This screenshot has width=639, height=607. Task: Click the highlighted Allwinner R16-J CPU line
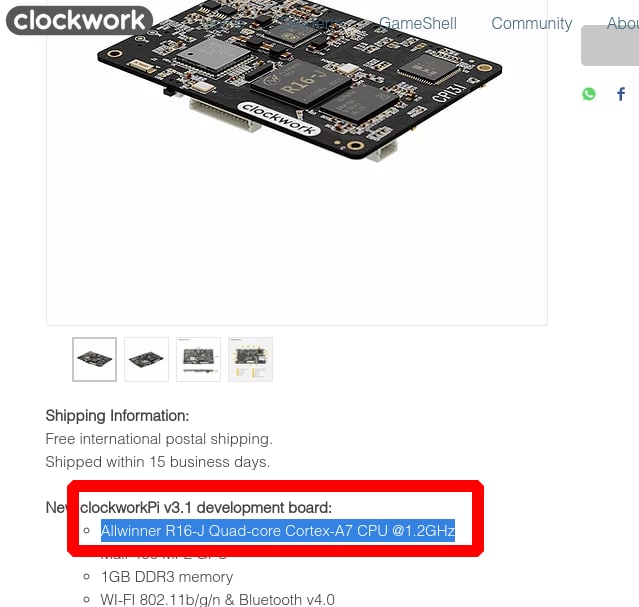coord(278,531)
